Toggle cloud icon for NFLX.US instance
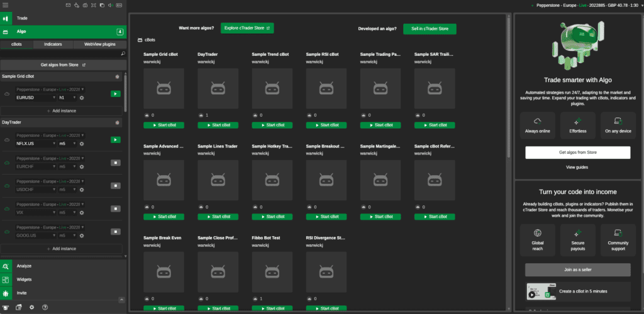The image size is (644, 314). [x=7, y=140]
